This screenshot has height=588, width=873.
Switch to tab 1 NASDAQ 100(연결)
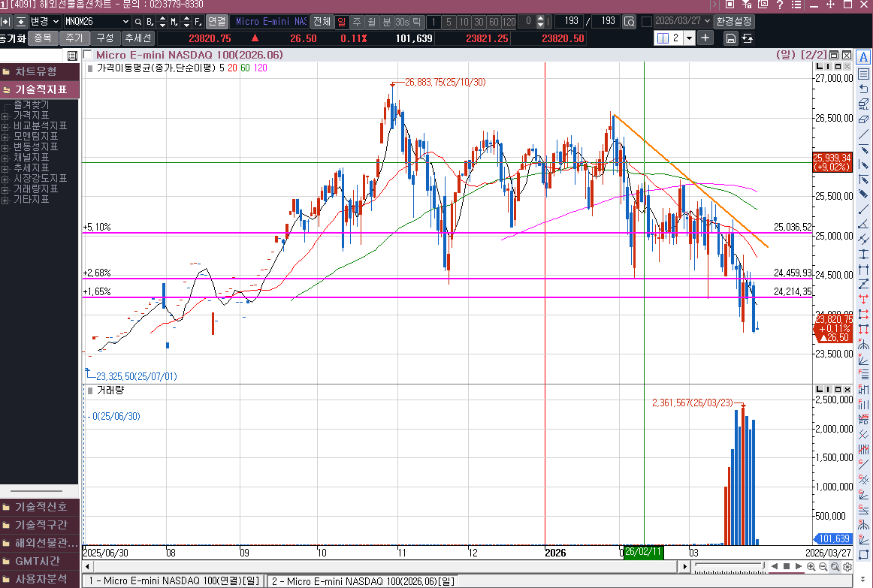pos(173,581)
